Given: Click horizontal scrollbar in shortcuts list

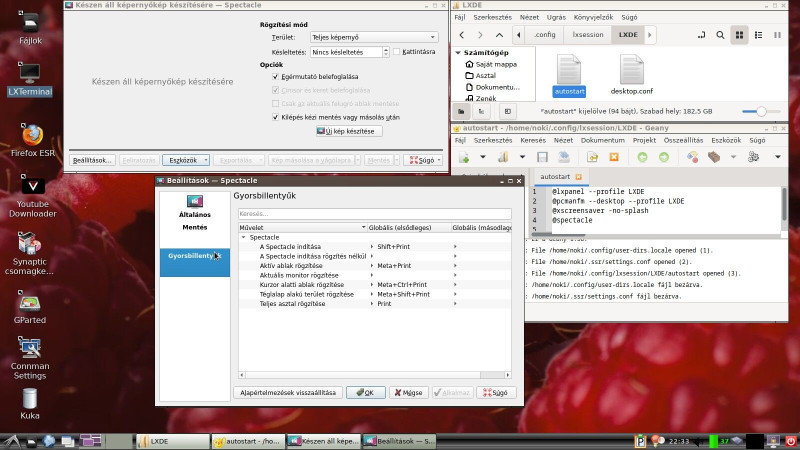Looking at the screenshot, I should click(374, 375).
